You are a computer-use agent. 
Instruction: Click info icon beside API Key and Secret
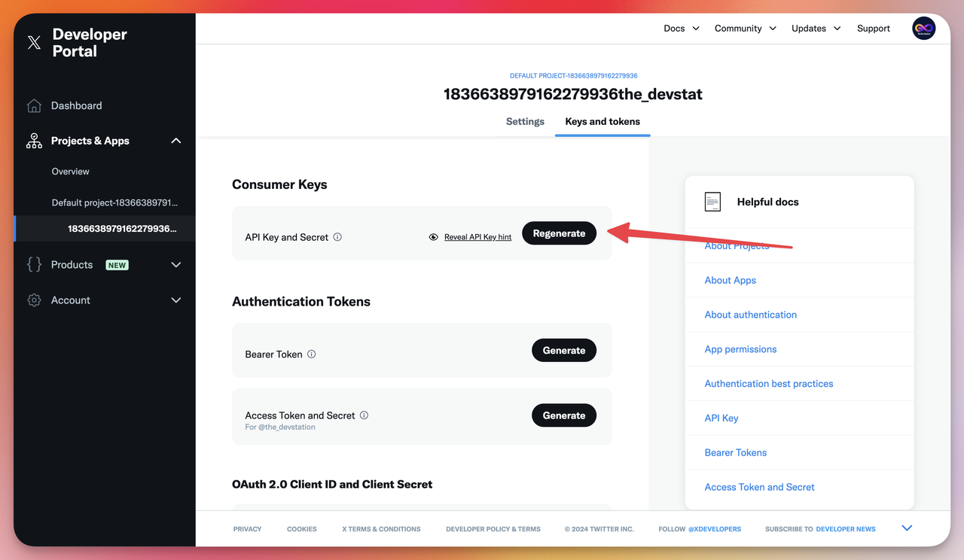[337, 237]
